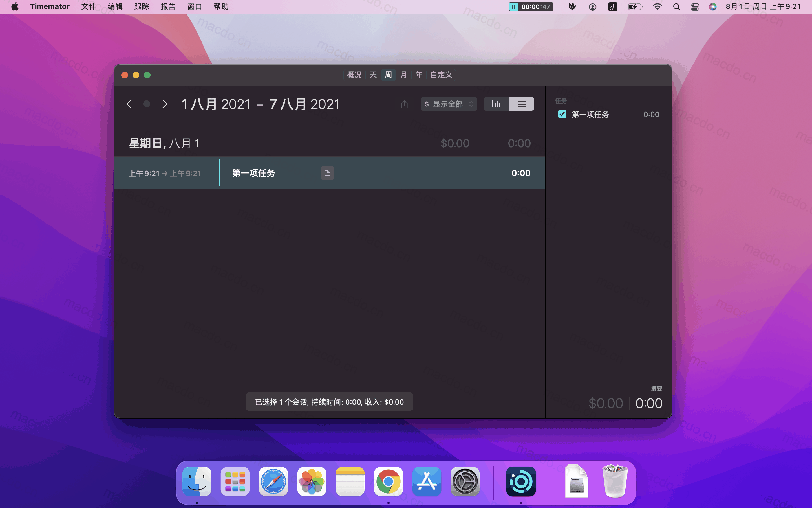Open Launchpad from the Dock
This screenshot has width=812, height=508.
[x=235, y=481]
